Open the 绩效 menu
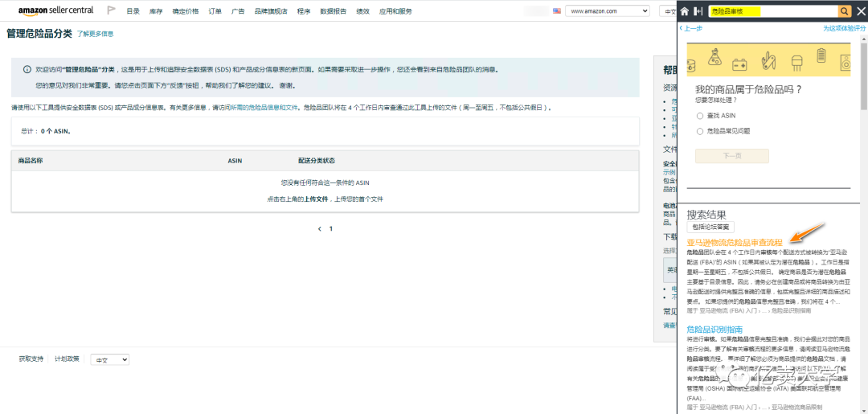 point(363,11)
